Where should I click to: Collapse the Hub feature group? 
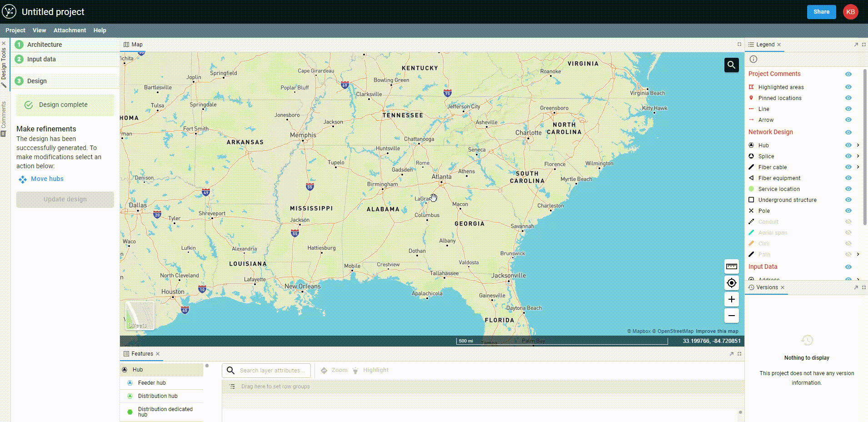click(162, 370)
